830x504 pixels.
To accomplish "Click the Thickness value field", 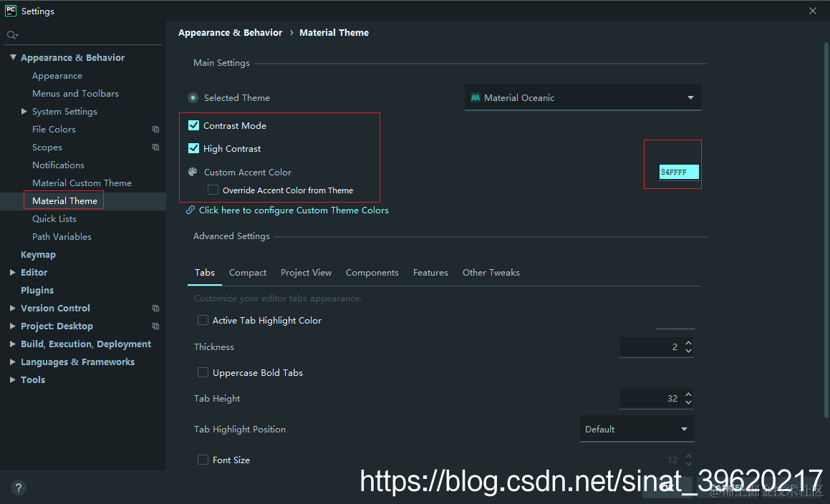I will [x=650, y=346].
